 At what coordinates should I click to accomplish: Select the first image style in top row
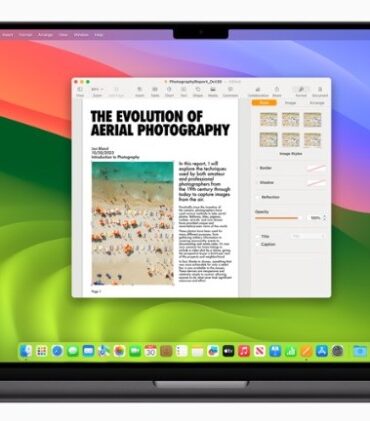[x=269, y=119]
